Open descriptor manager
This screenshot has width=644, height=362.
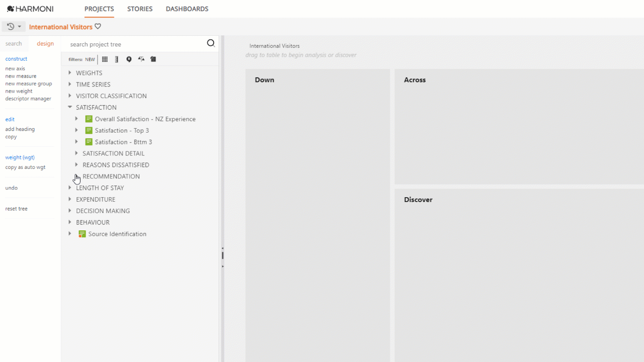click(x=28, y=99)
